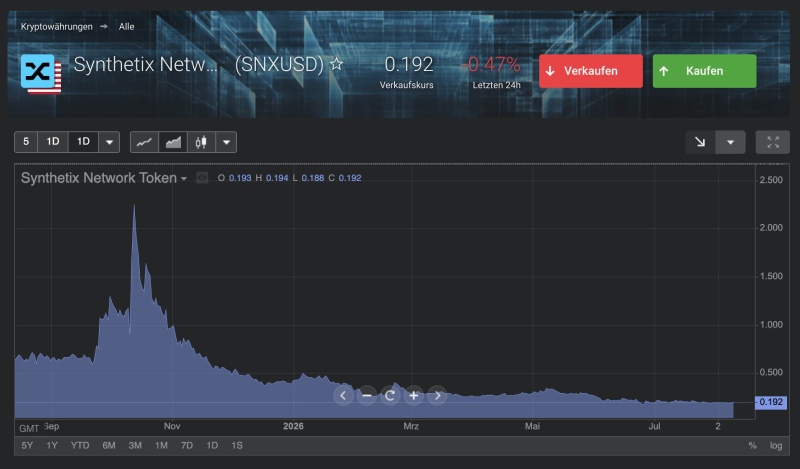Image resolution: width=800 pixels, height=469 pixels.
Task: Open the interval dropdown arrow next to 1D
Action: pyautogui.click(x=109, y=142)
